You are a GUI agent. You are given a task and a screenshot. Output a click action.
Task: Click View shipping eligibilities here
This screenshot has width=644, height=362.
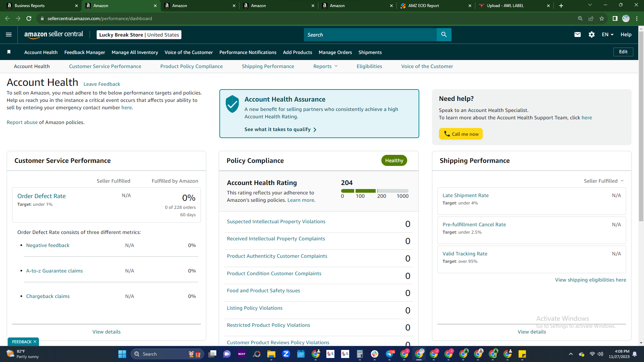591,280
